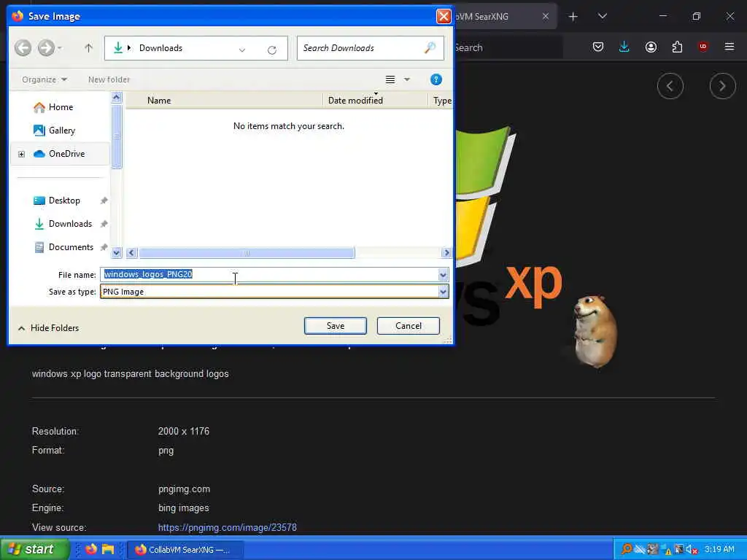Open Firefox hamburger application menu
Image resolution: width=747 pixels, height=560 pixels.
click(729, 47)
